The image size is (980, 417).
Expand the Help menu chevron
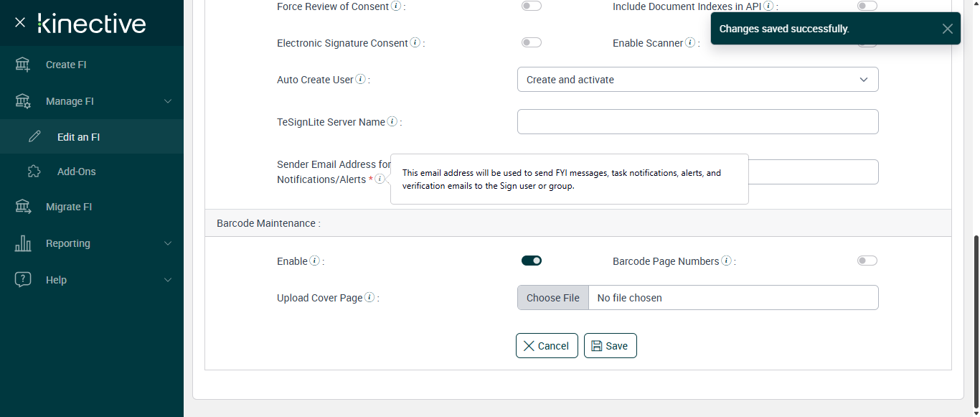pyautogui.click(x=168, y=280)
